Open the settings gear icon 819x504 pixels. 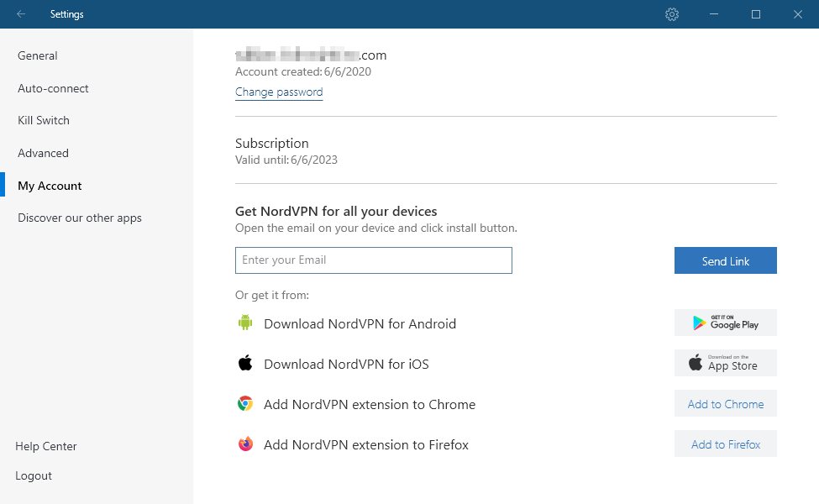pos(672,14)
